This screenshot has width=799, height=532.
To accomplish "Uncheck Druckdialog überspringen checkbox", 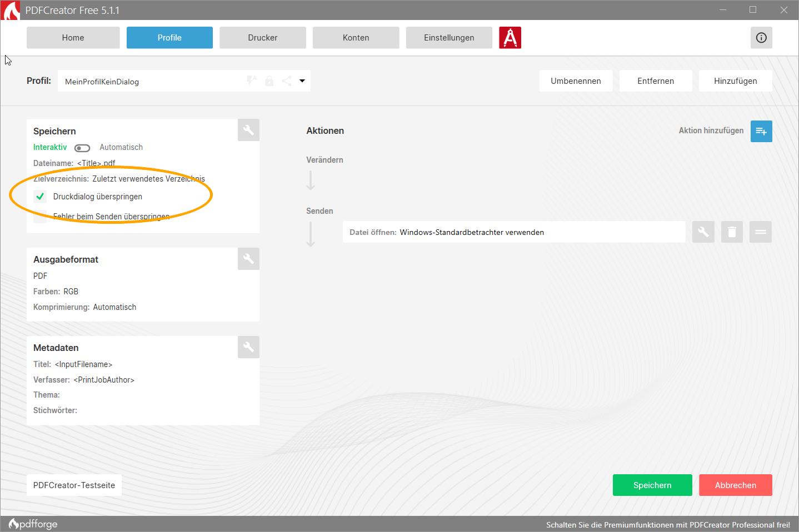I will coord(40,197).
